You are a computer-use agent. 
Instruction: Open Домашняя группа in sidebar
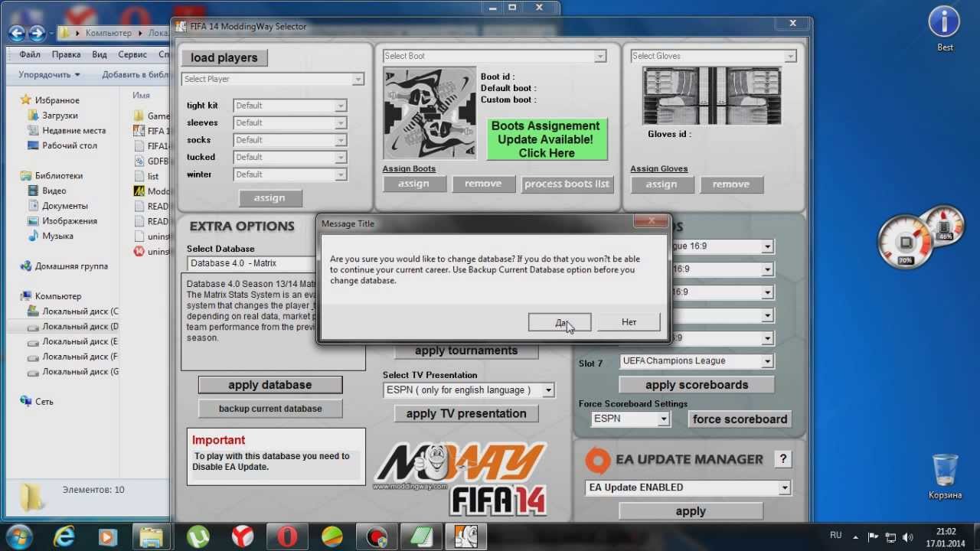point(71,266)
